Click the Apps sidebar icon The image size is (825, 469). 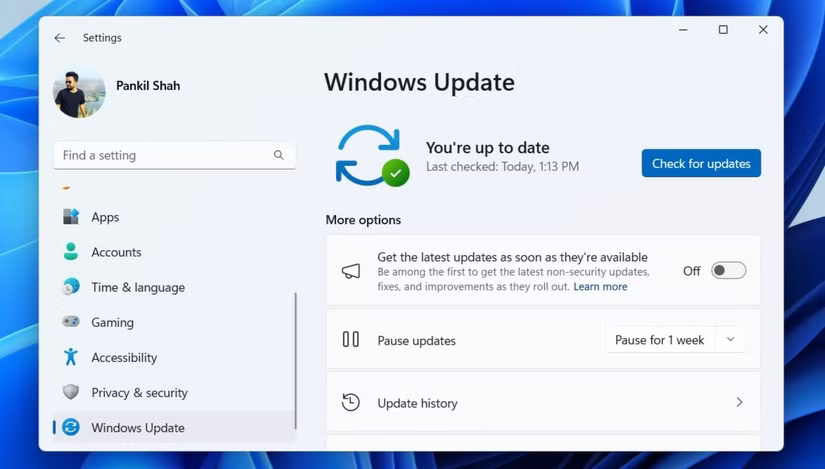coord(71,216)
